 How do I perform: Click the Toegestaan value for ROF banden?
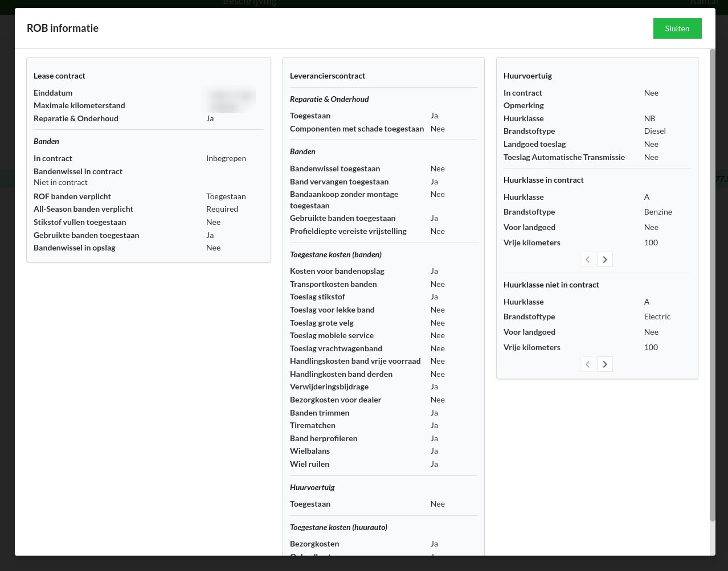click(226, 196)
